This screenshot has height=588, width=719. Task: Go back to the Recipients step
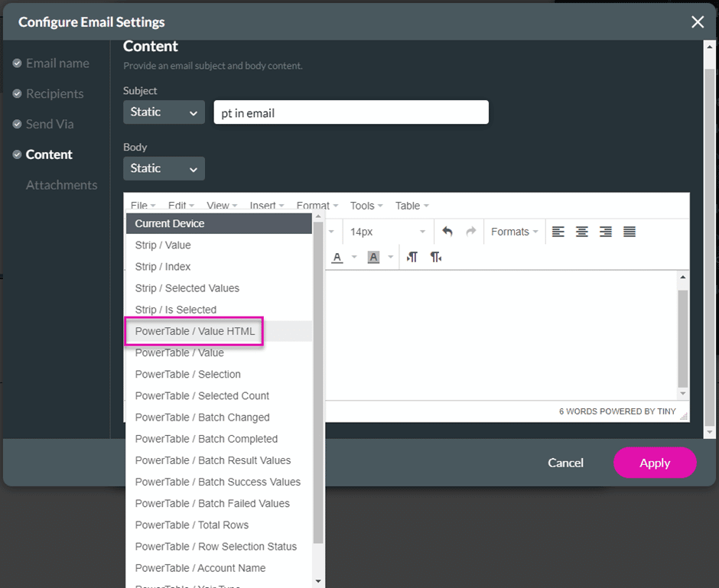(54, 93)
